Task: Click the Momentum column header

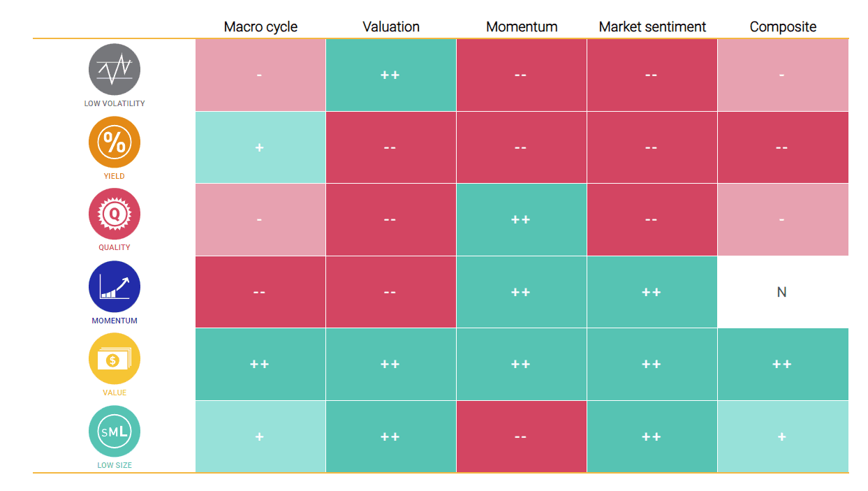Action: (522, 27)
